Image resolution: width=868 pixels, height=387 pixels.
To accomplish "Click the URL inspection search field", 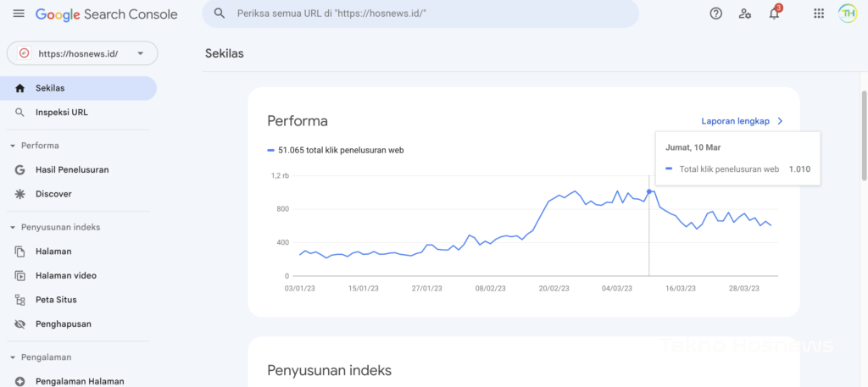I will tap(424, 14).
